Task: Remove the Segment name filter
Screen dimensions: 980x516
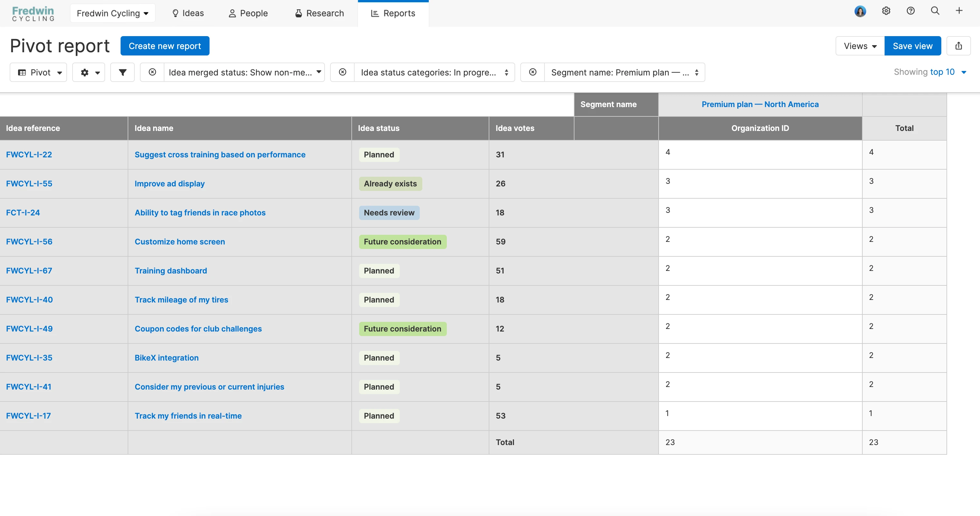Action: pos(533,72)
